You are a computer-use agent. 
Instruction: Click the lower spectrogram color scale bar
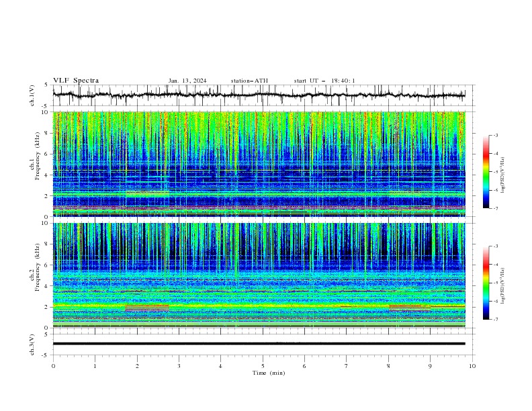pos(486,283)
